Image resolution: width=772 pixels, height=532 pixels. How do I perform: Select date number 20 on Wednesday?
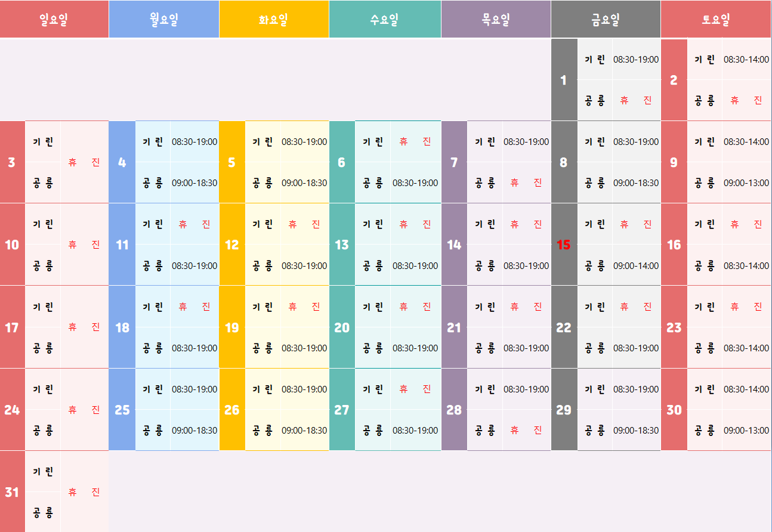(x=342, y=327)
